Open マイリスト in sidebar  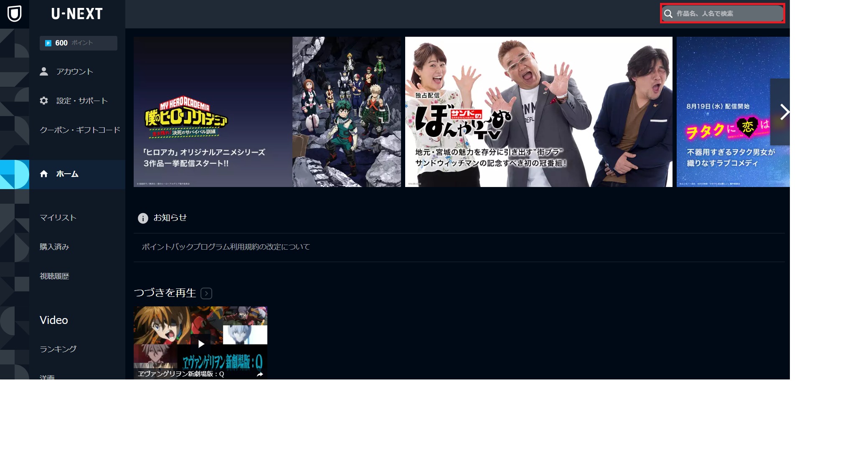(58, 218)
